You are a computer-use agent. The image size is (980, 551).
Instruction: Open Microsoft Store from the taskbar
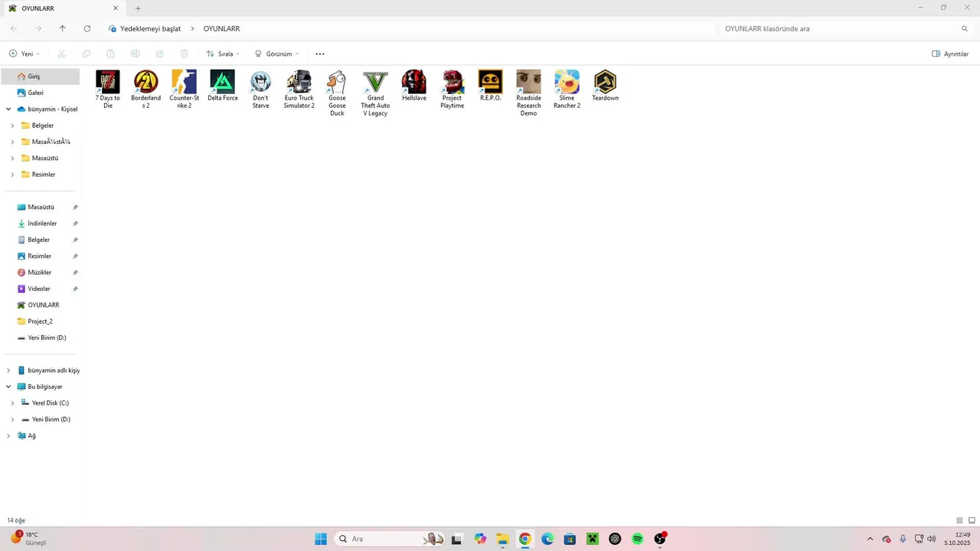click(x=570, y=539)
